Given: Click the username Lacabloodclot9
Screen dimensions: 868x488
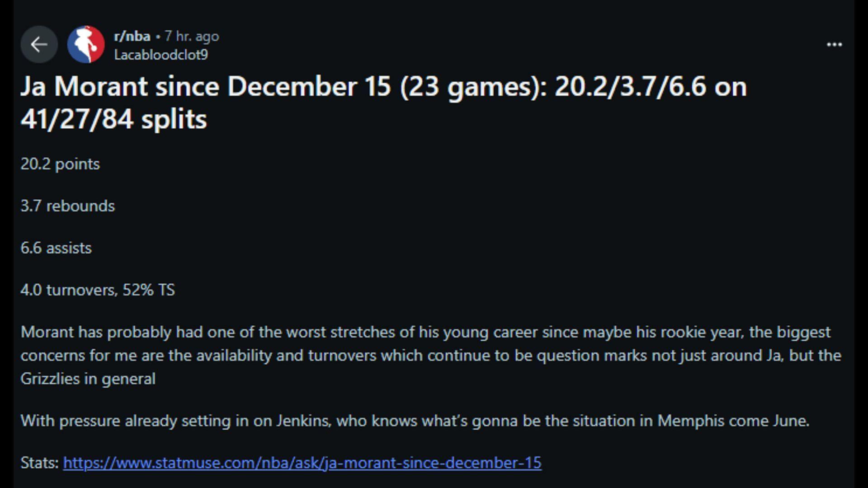Looking at the screenshot, I should pos(160,56).
